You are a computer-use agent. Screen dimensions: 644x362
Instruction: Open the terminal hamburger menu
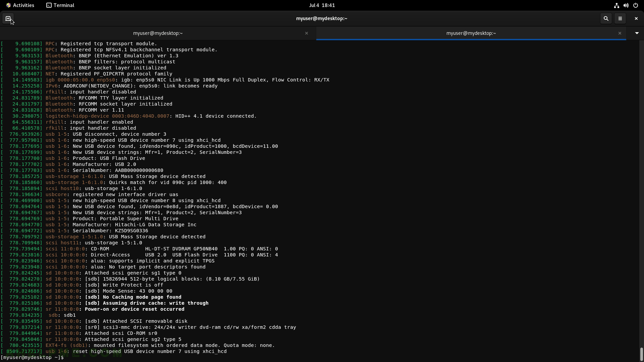coord(620,18)
